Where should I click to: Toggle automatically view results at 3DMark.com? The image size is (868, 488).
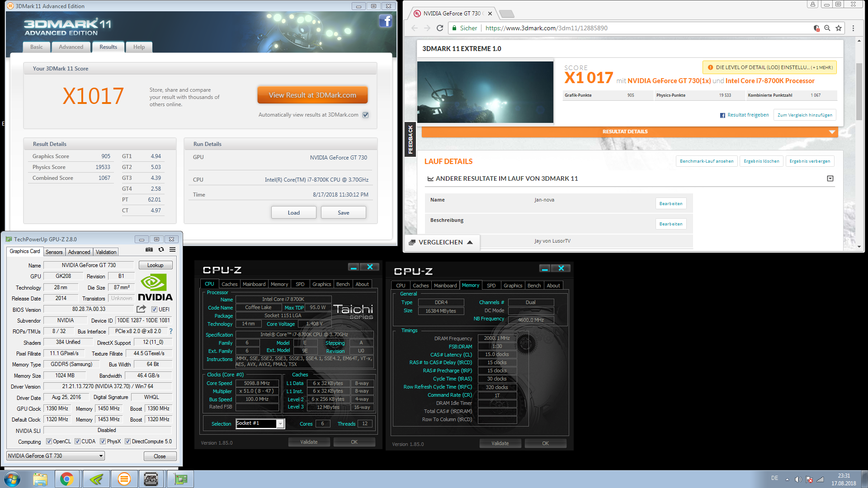[x=366, y=115]
